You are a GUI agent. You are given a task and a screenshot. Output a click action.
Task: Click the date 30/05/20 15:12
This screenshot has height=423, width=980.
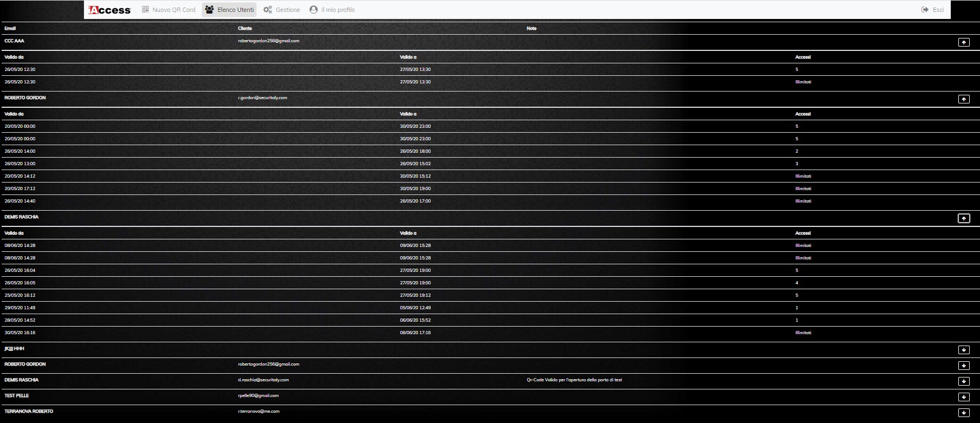416,176
